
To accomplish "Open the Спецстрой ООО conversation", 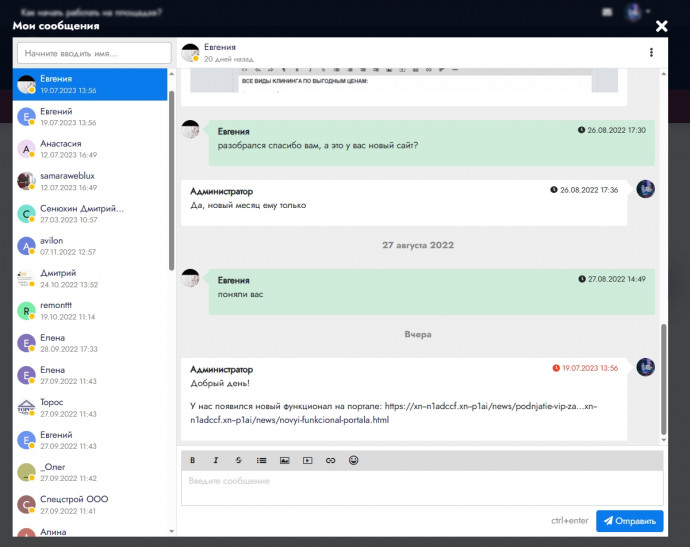I will tap(90, 505).
